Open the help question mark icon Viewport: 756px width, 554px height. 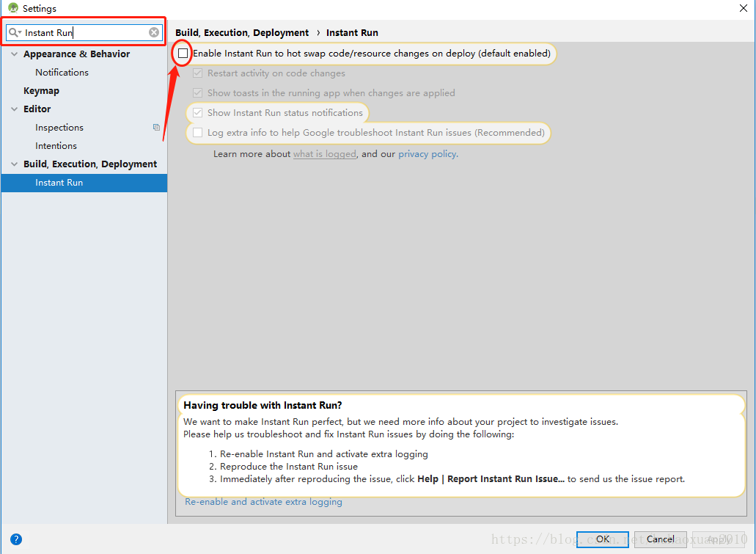coord(16,539)
